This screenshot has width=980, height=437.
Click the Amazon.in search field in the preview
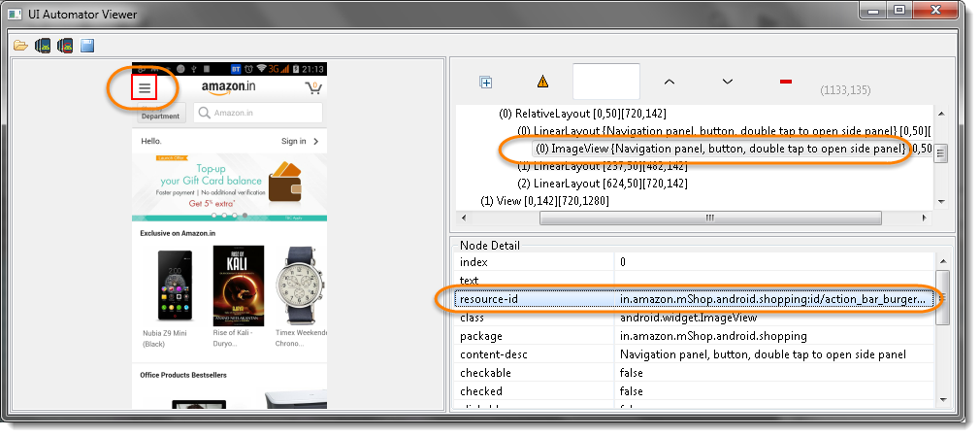[258, 114]
